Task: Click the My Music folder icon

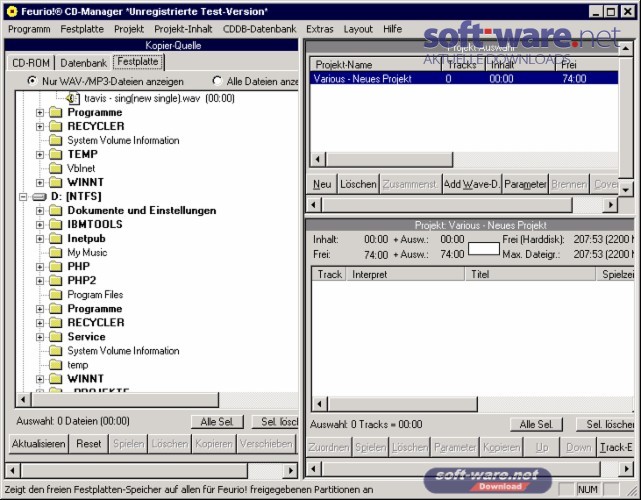Action: [x=56, y=252]
